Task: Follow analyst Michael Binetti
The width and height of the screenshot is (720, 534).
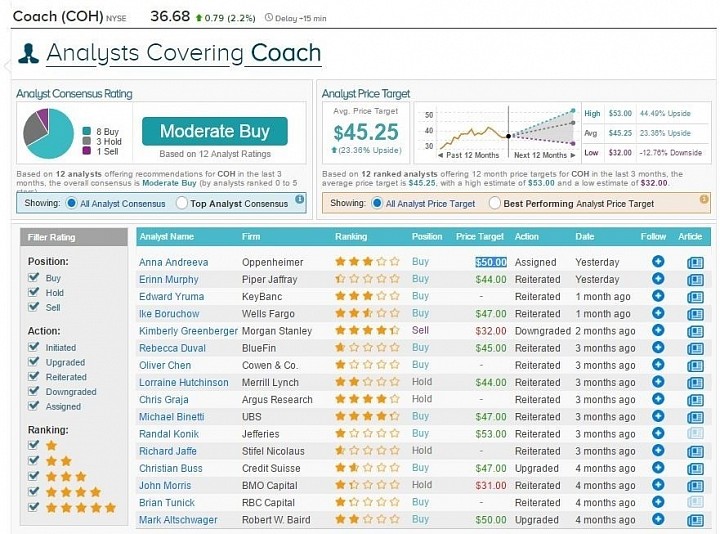Action: coord(658,416)
